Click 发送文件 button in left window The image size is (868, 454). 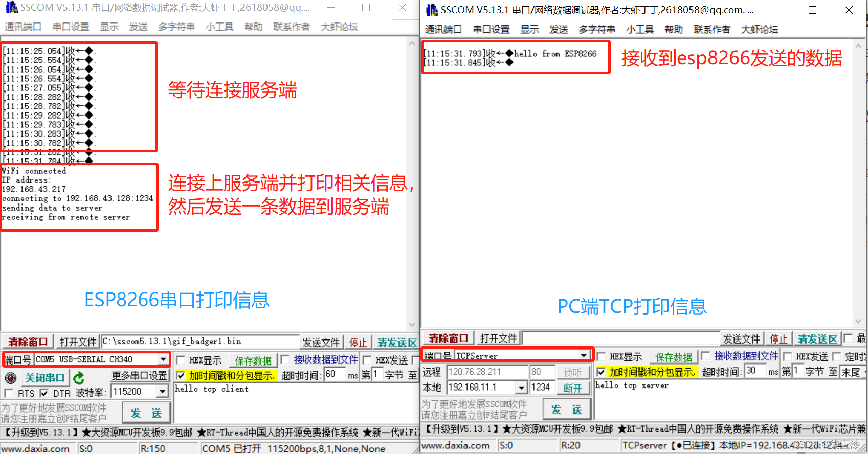(321, 342)
